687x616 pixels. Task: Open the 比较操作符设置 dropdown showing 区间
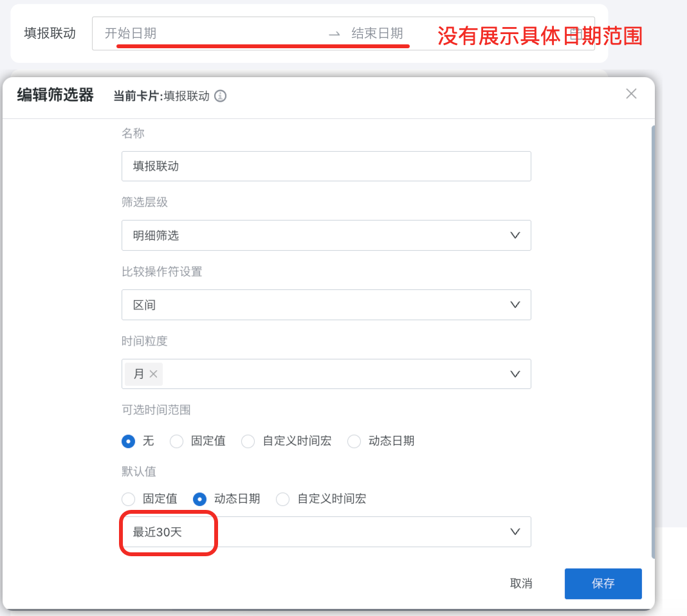pyautogui.click(x=515, y=305)
